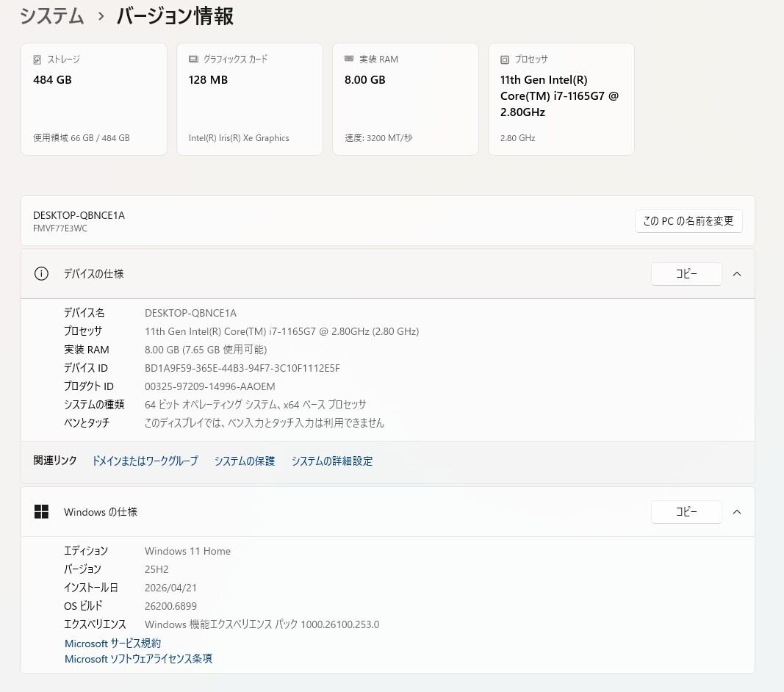Viewport: 784px width, 692px height.
Task: Click model name FMVF77E3WC
Action: [x=60, y=228]
